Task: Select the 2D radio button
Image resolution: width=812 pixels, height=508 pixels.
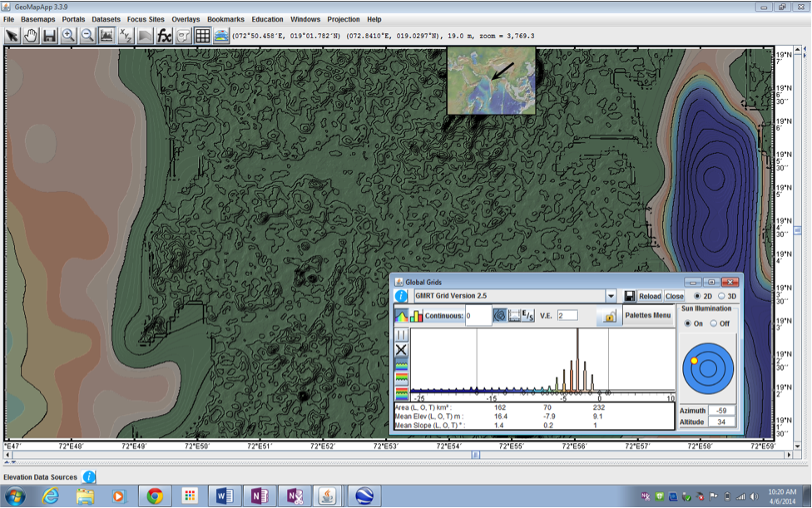Action: tap(696, 296)
